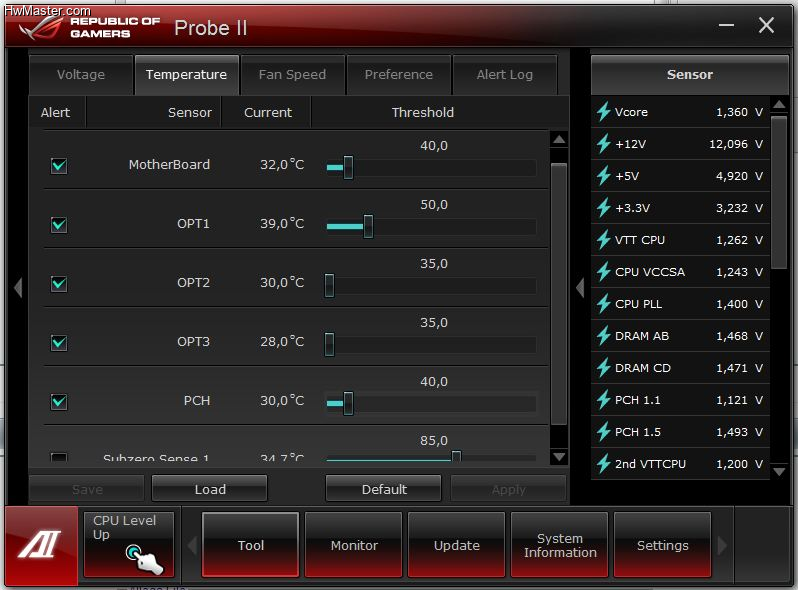Click the MotherBoard threshold slider handle
The height and width of the screenshot is (590, 798).
click(348, 167)
